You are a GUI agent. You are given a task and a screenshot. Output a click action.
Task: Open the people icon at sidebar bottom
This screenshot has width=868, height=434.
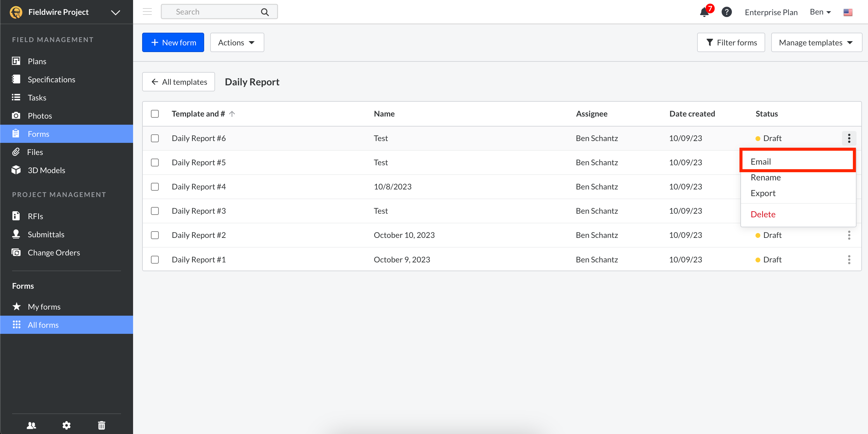pyautogui.click(x=31, y=425)
